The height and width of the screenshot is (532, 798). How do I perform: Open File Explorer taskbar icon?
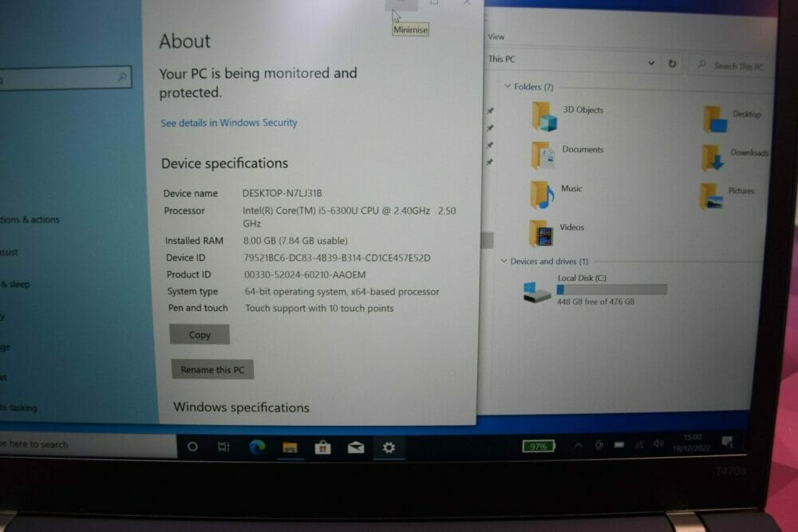coord(290,447)
